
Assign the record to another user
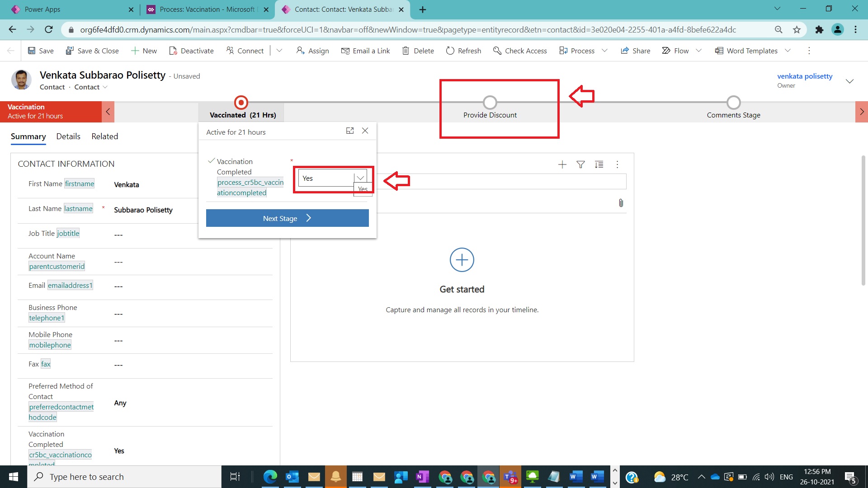coord(312,51)
